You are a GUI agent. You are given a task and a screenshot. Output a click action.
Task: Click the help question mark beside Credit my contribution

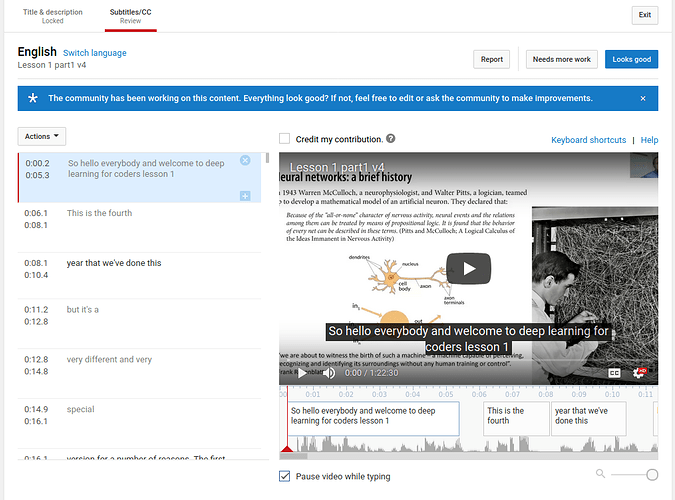coord(391,139)
